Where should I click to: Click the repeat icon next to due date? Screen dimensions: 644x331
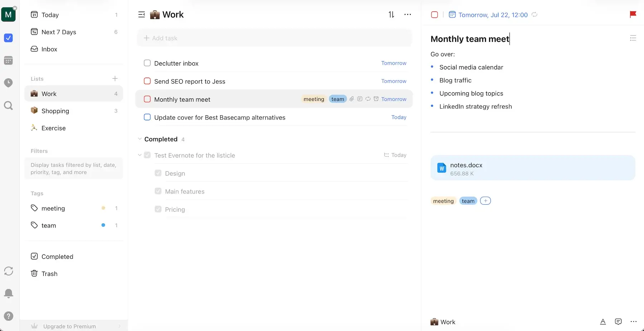pos(535,15)
